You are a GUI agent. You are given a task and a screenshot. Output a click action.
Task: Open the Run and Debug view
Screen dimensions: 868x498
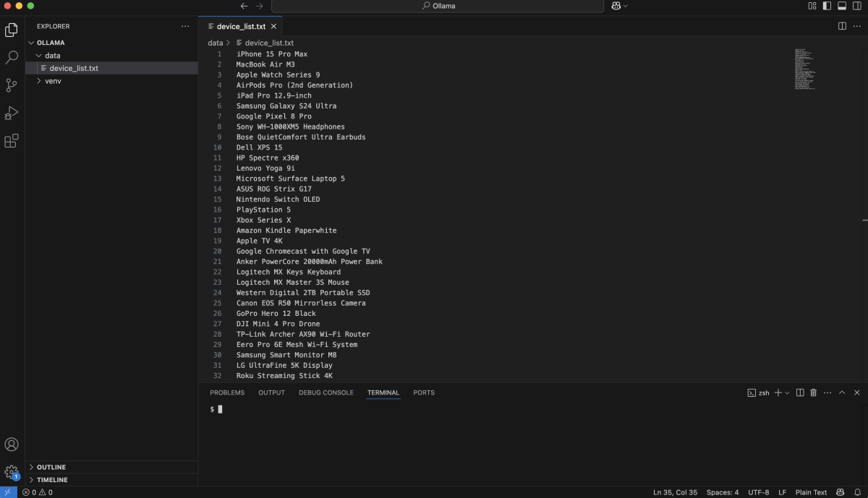pyautogui.click(x=12, y=113)
